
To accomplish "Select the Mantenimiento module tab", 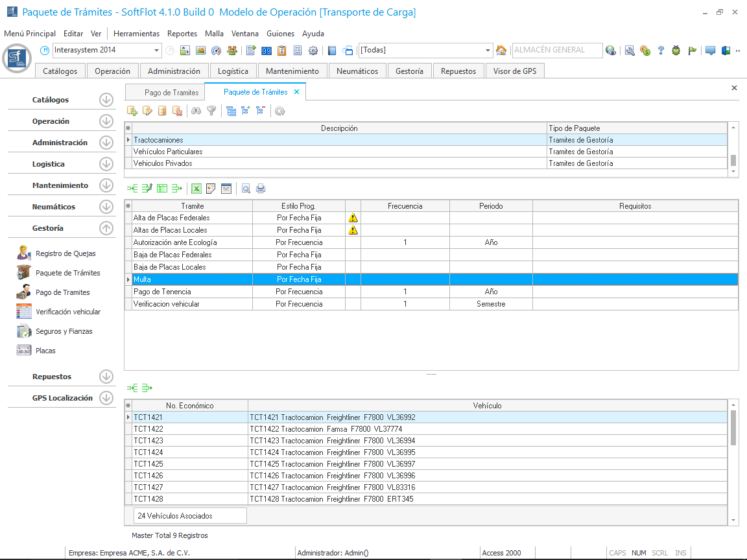I will click(x=292, y=71).
